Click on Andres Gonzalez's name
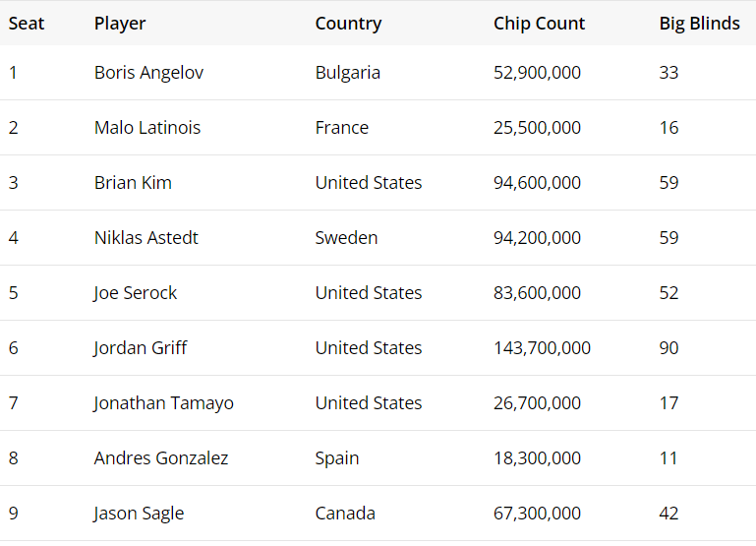Screen dimensions: 756x546 (x=161, y=458)
